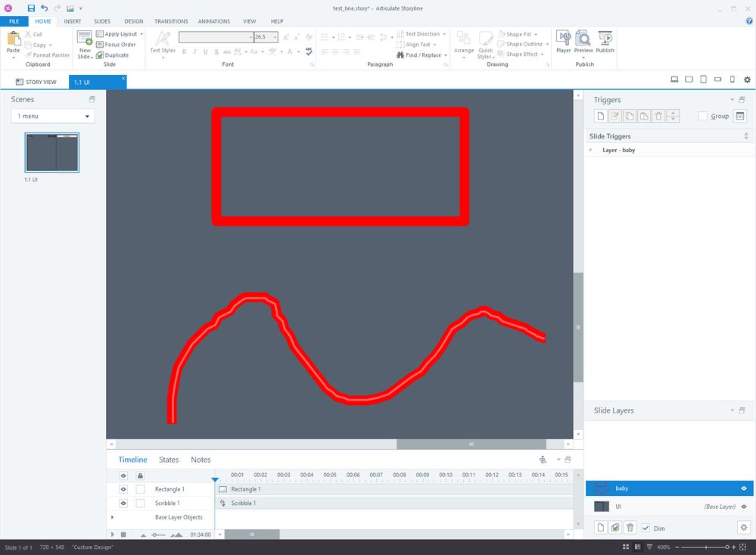The height and width of the screenshot is (555, 756).
Task: Toggle visibility of baby layer
Action: (744, 488)
